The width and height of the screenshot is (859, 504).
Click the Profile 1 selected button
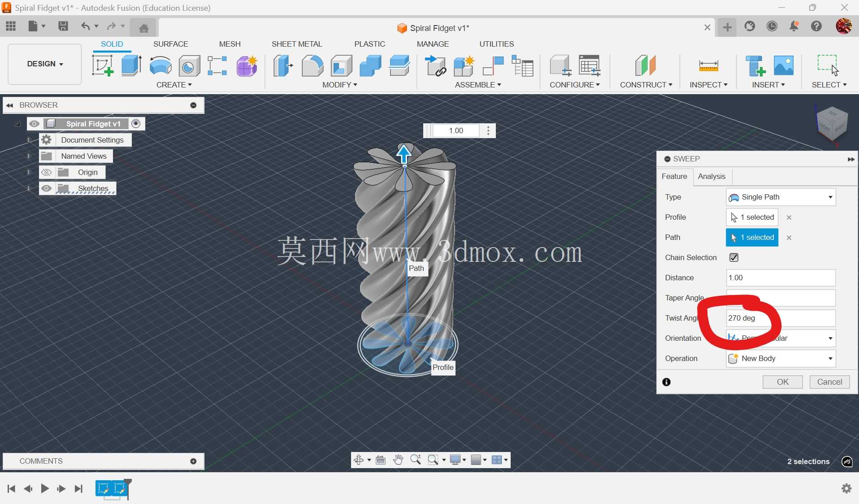(x=752, y=217)
